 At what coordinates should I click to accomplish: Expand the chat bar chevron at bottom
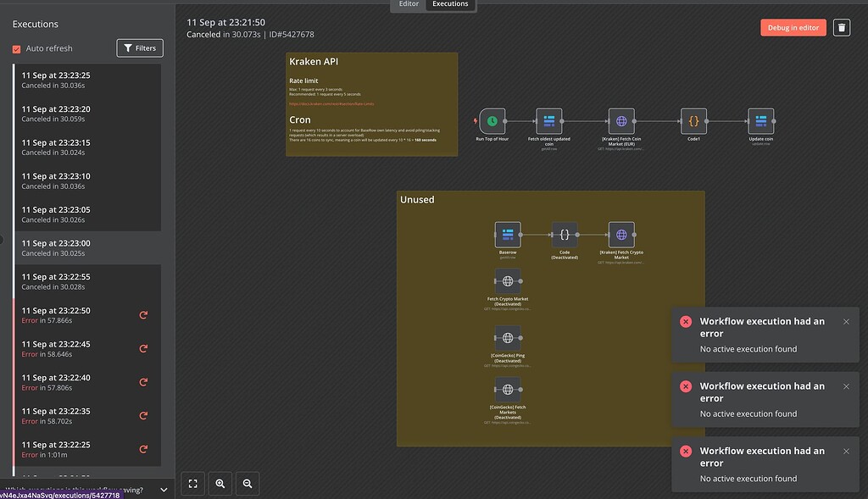coord(163,490)
